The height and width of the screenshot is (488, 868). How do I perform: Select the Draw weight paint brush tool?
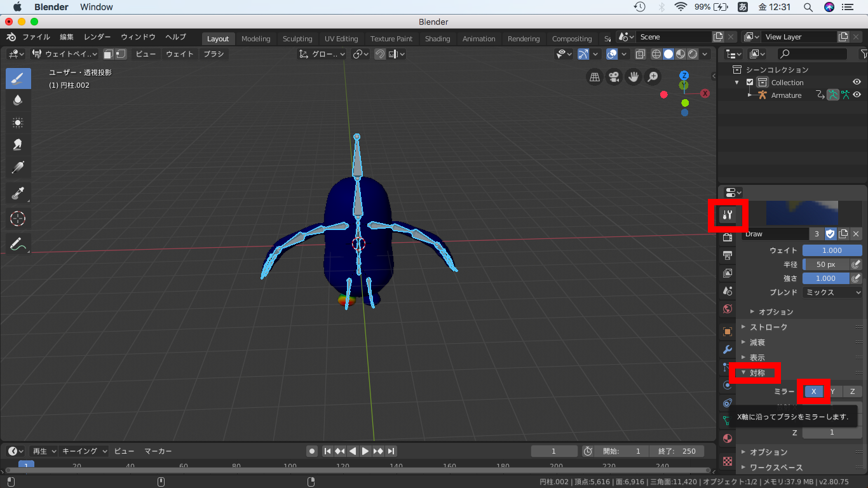(18, 79)
